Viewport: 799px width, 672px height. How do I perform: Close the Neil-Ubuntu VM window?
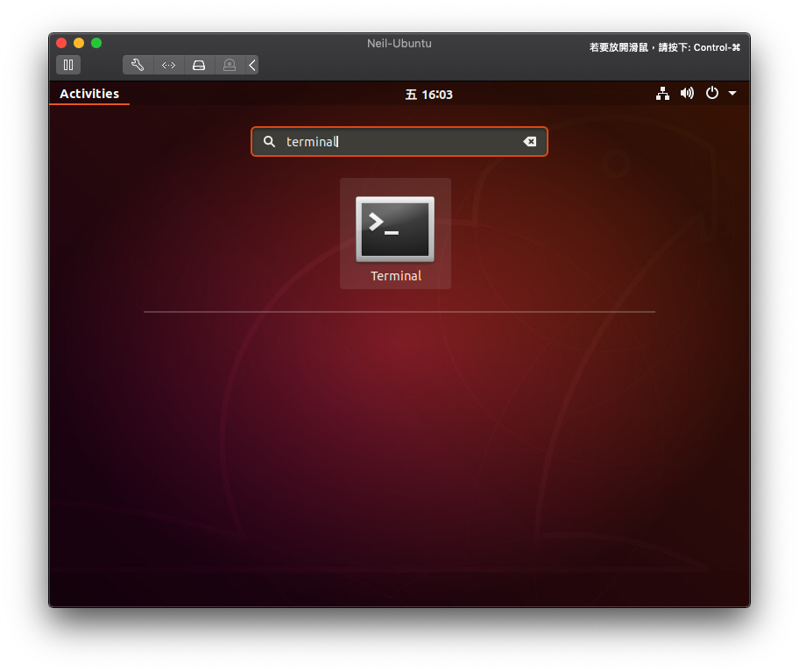[61, 43]
